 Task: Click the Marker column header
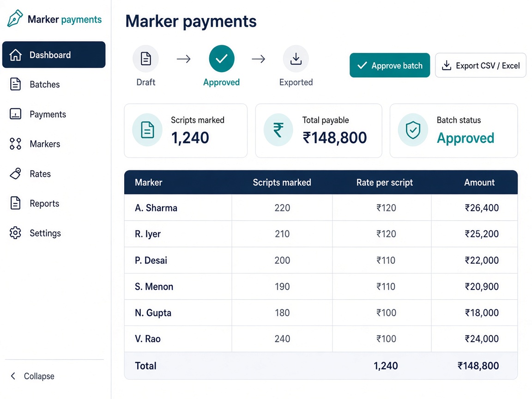(x=149, y=182)
